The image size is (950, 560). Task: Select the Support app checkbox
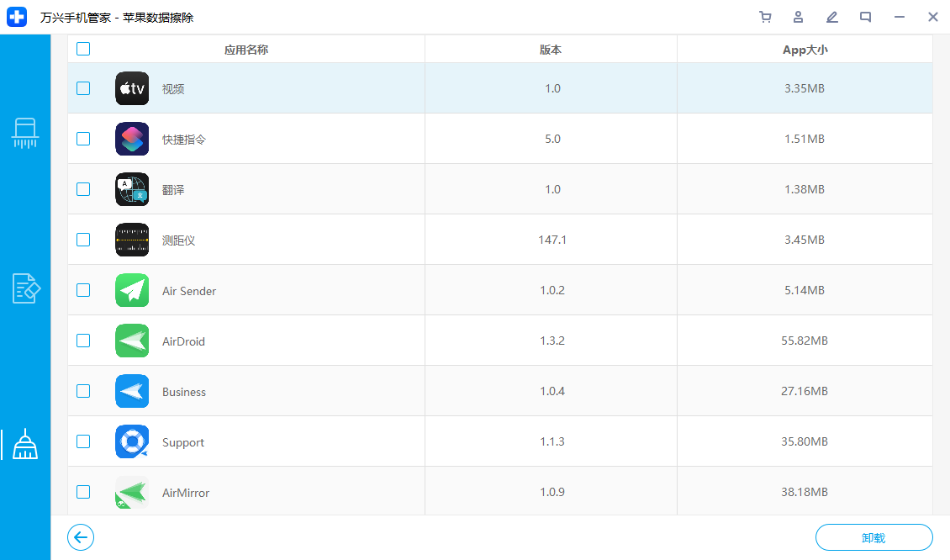[x=83, y=441]
